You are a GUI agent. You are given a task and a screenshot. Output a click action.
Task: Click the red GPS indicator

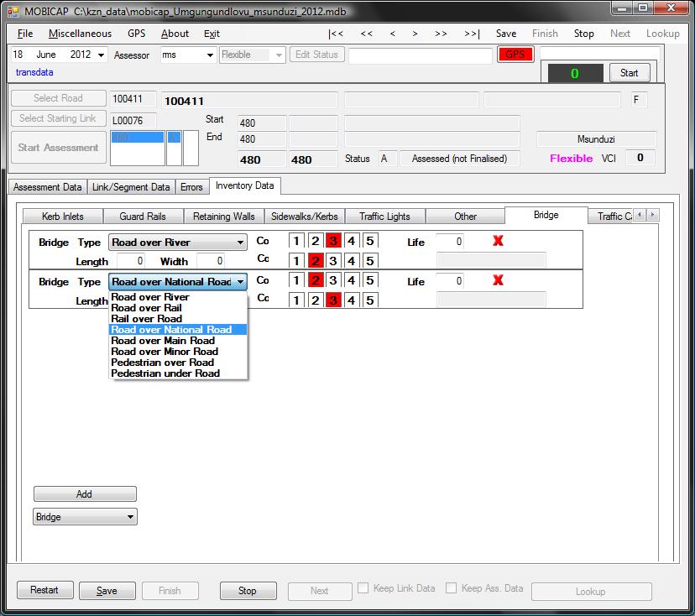(515, 55)
